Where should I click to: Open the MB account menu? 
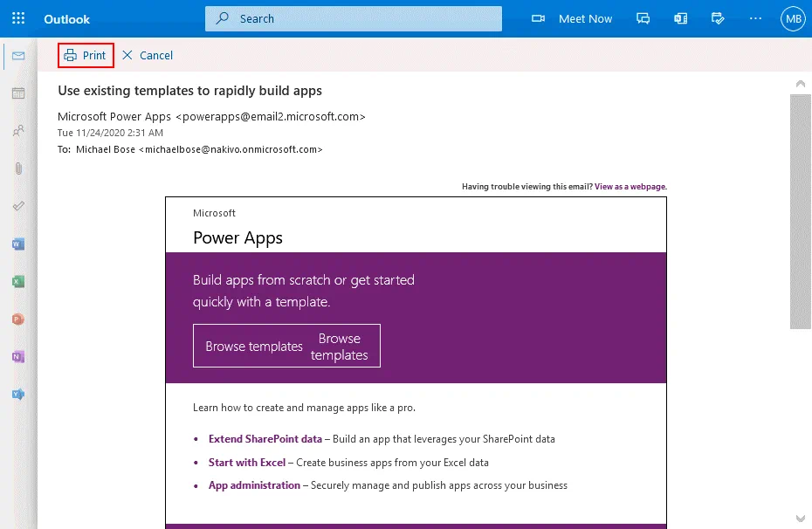coord(793,18)
